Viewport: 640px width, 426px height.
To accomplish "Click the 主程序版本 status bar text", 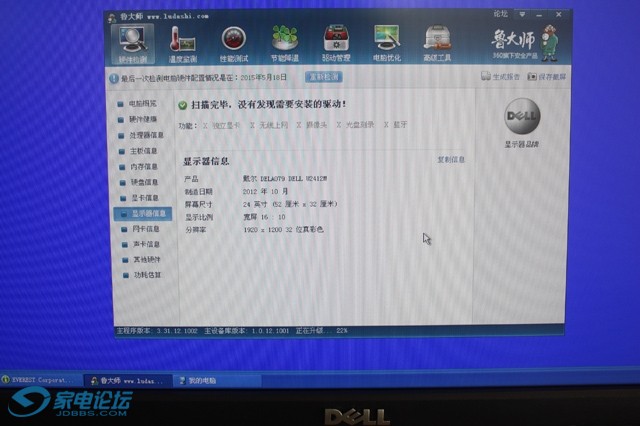I will (157, 331).
